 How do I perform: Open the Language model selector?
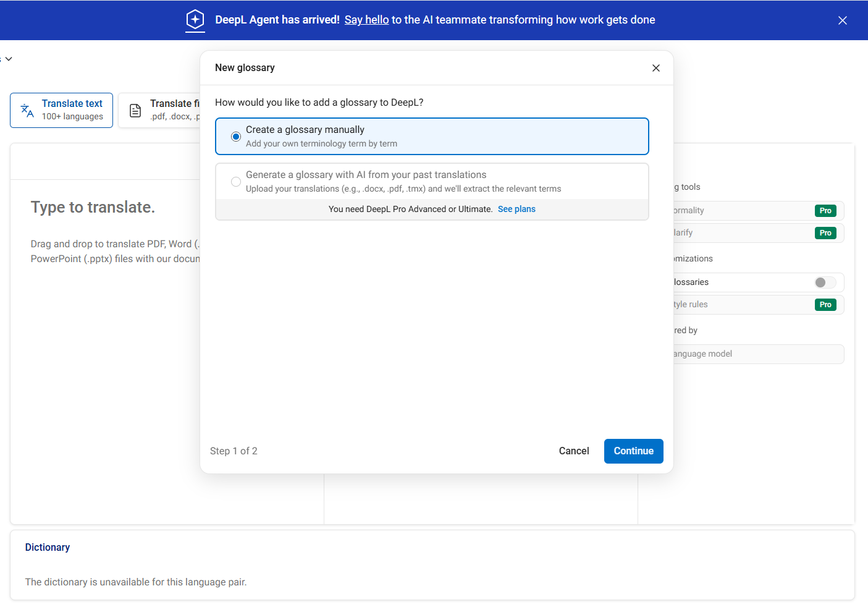point(757,354)
